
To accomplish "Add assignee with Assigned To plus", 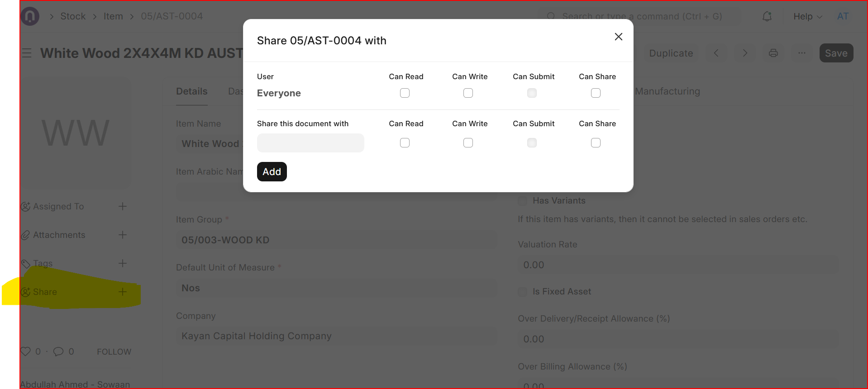I will tap(122, 206).
